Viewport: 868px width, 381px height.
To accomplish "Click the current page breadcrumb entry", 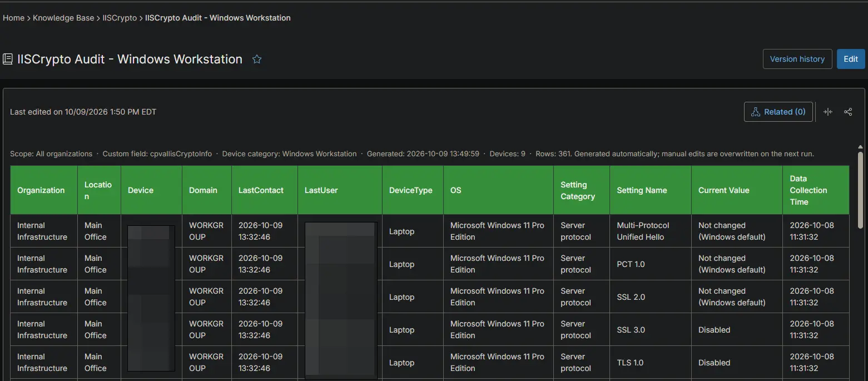I will [218, 18].
